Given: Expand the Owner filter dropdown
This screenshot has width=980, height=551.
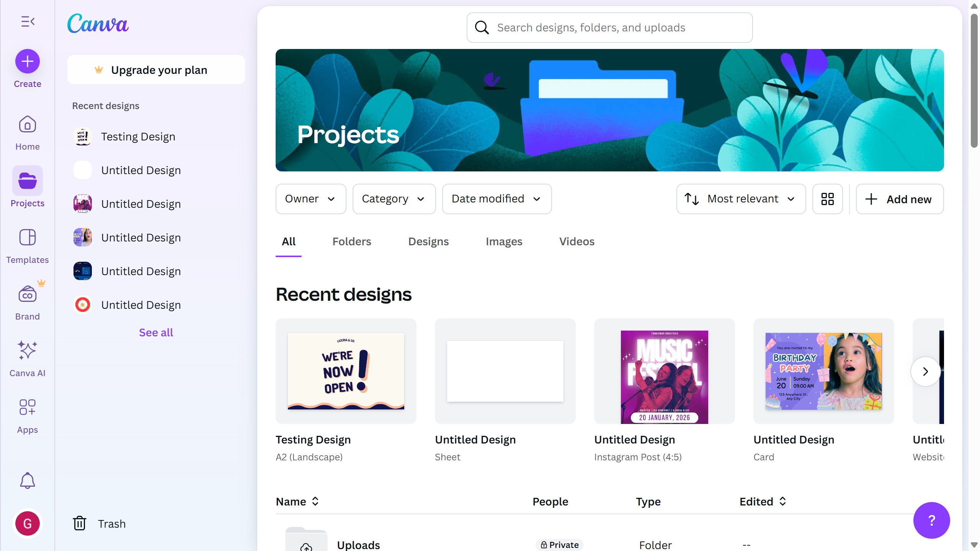Looking at the screenshot, I should (x=310, y=199).
